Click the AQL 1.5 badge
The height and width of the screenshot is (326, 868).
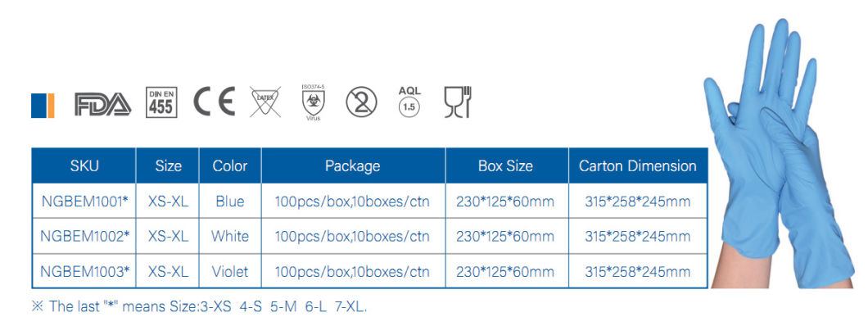(x=409, y=102)
